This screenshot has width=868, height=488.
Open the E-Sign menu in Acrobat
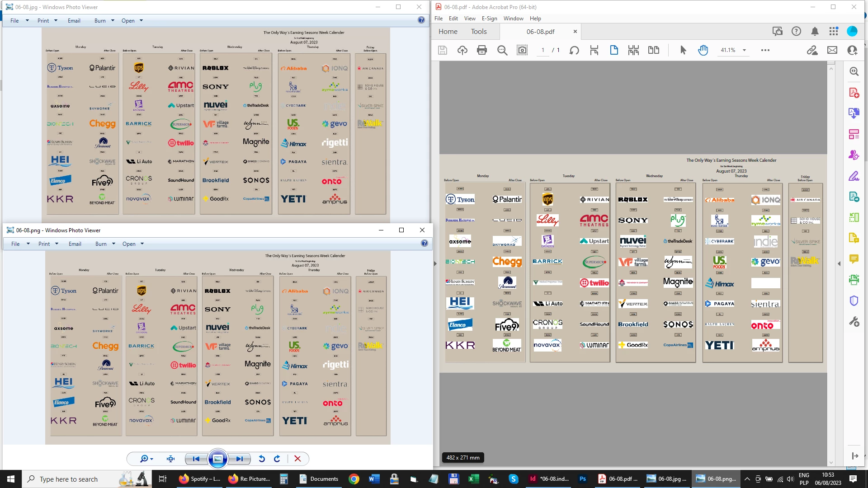pos(489,19)
